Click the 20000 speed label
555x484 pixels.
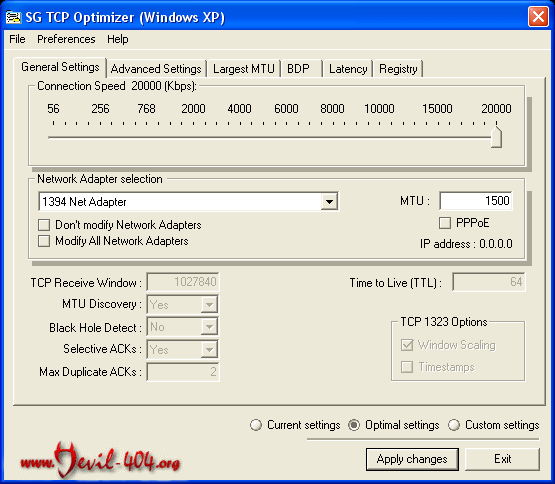click(496, 109)
